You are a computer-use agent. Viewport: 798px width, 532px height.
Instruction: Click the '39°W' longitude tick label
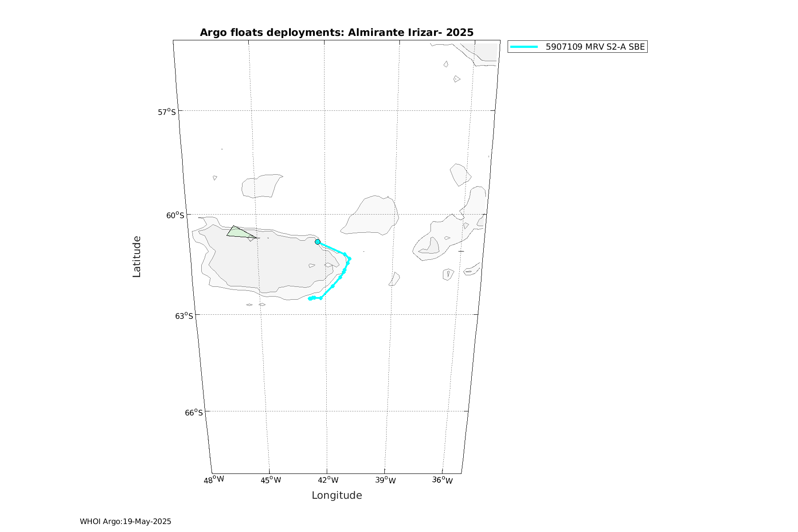385,480
